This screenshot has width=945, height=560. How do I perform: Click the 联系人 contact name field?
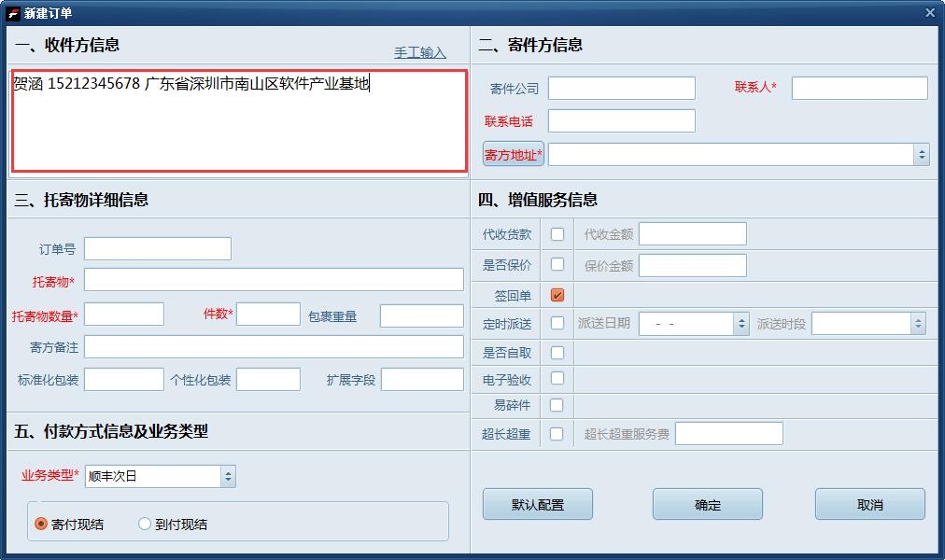coord(858,88)
